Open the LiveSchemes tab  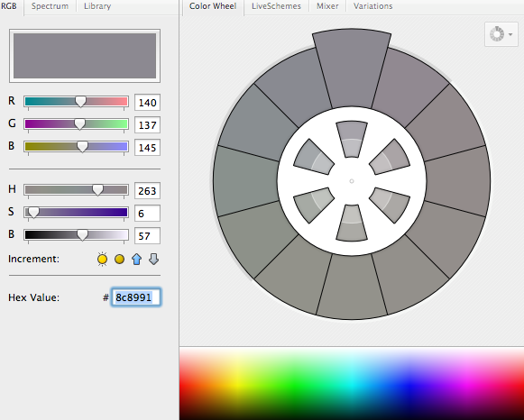276,6
